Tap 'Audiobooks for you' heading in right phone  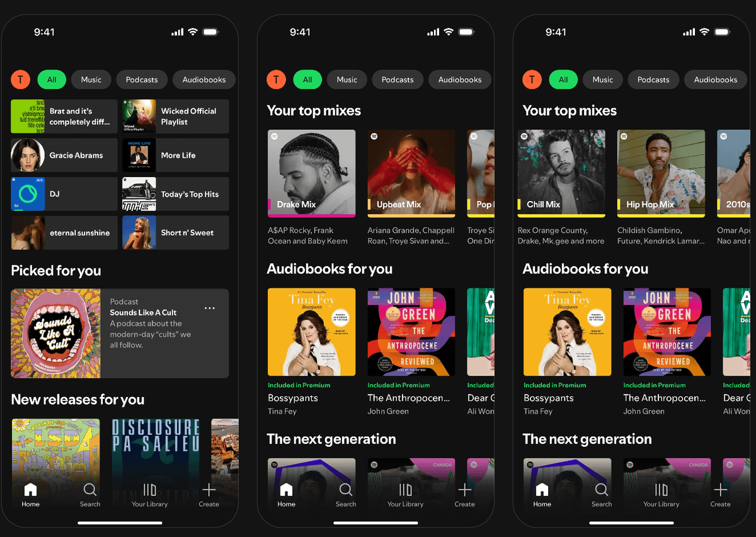[585, 269]
